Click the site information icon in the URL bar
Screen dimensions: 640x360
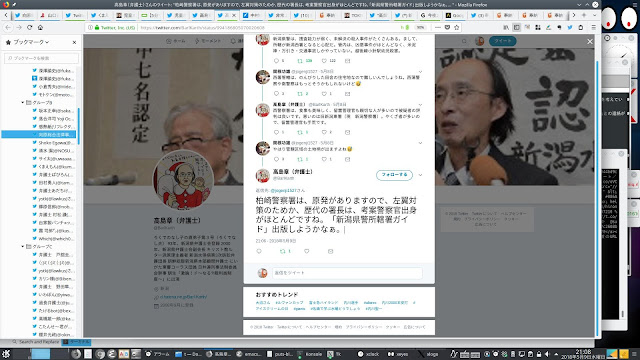pos(90,27)
